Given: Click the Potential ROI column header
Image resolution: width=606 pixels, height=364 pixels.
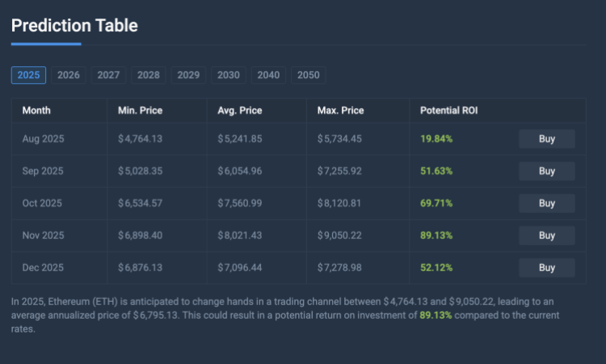Looking at the screenshot, I should [448, 111].
